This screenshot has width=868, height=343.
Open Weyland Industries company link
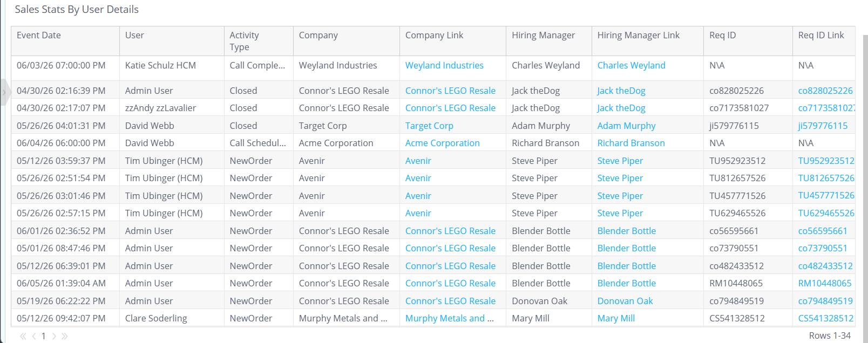tap(444, 65)
